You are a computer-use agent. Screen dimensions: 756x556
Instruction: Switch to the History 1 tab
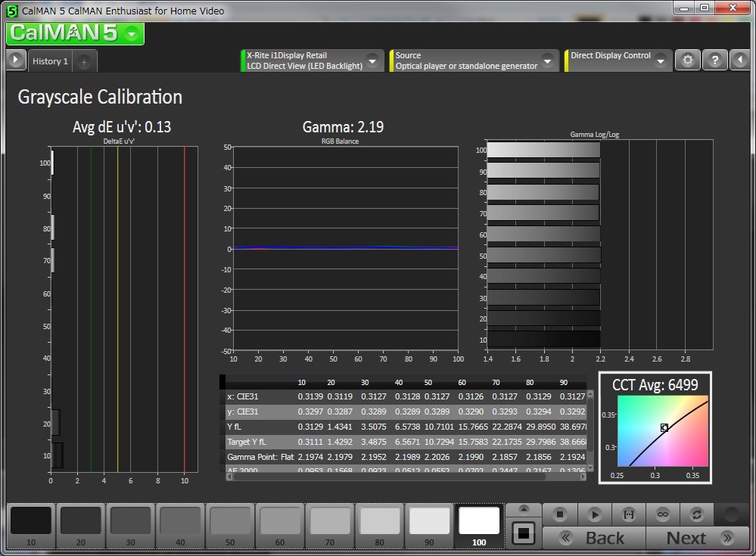click(50, 61)
